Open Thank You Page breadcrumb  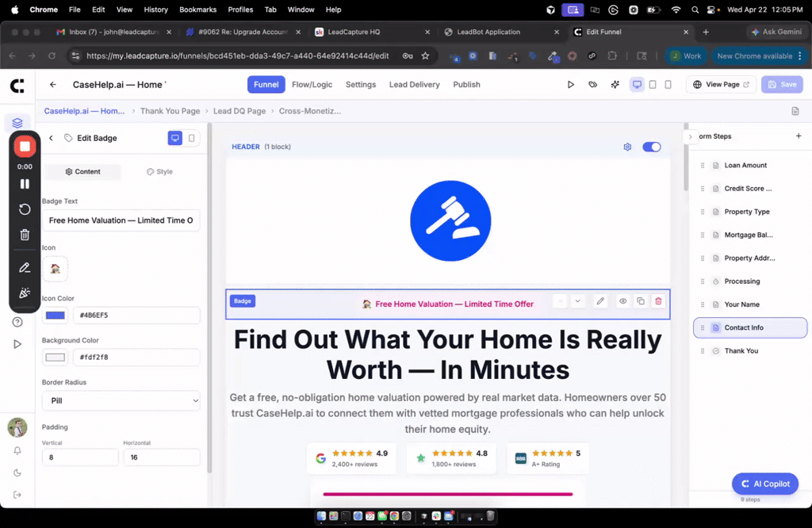click(170, 111)
